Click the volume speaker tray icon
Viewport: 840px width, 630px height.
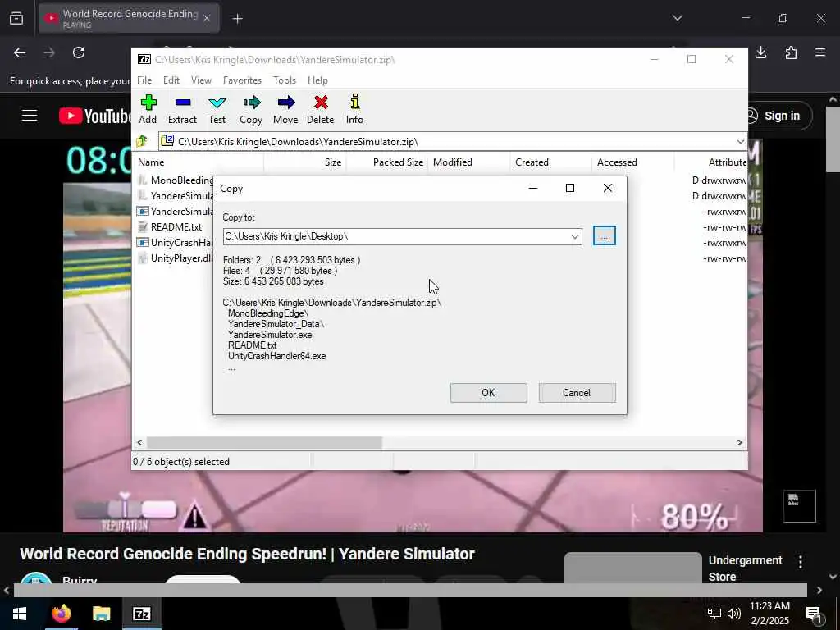[734, 614]
